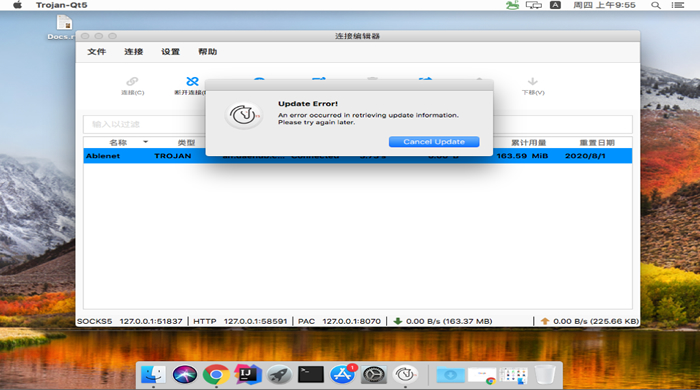The height and width of the screenshot is (390, 700).
Task: Click the input source A menu bar icon
Action: click(x=555, y=5)
